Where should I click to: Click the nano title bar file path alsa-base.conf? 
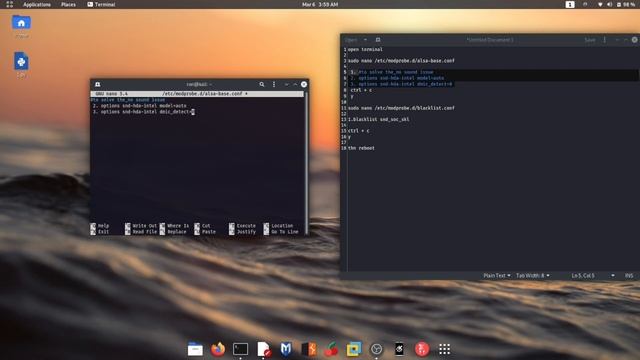coord(202,94)
